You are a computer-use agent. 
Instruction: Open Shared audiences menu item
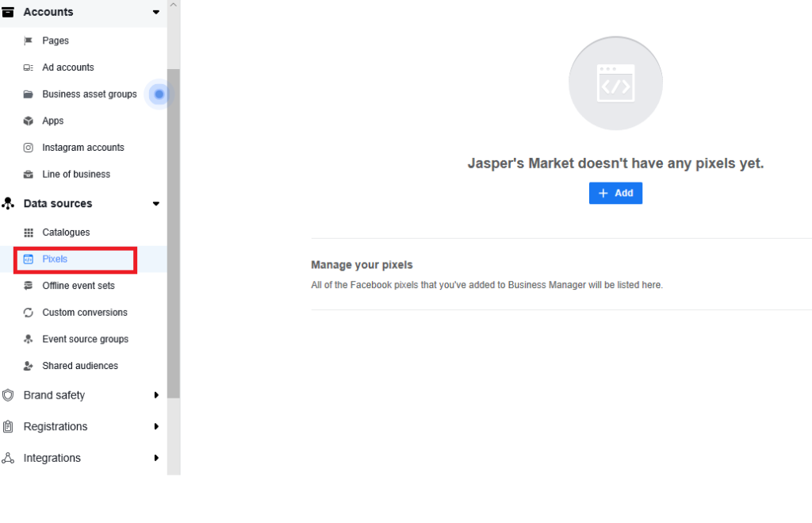tap(80, 366)
